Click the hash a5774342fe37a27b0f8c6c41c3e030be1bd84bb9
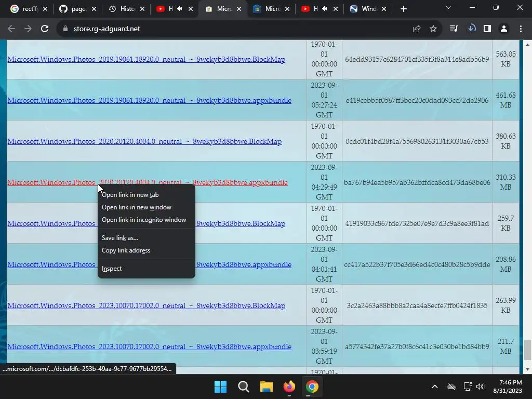The width and height of the screenshot is (532, 399). point(417,347)
